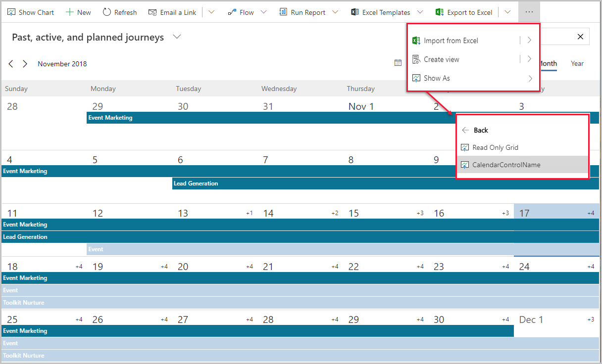Click the Back label in submenu
This screenshot has height=364, width=602.
(481, 130)
